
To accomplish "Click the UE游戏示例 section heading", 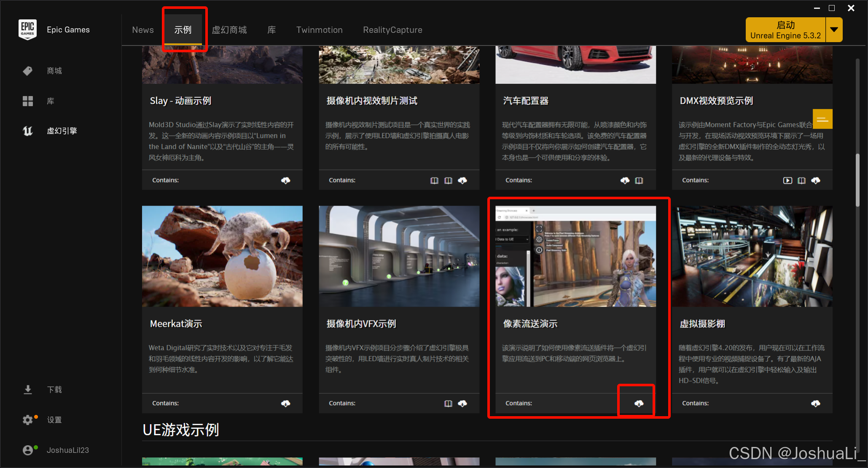I will pos(181,430).
